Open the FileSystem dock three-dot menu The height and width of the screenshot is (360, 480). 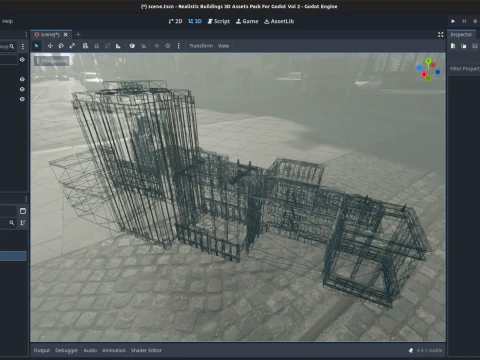click(x=26, y=199)
